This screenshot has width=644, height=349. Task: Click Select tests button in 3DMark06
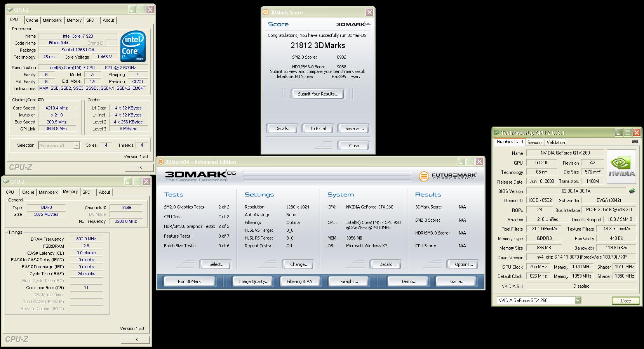[x=216, y=264]
